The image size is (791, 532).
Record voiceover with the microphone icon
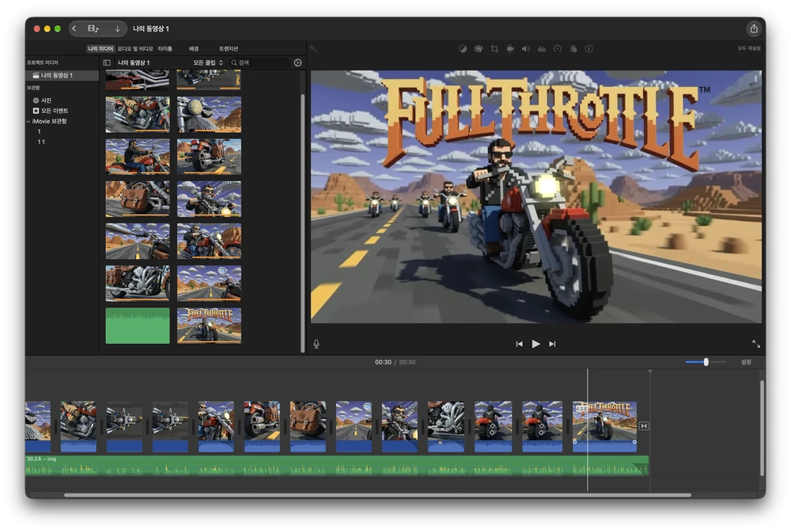pyautogui.click(x=316, y=344)
